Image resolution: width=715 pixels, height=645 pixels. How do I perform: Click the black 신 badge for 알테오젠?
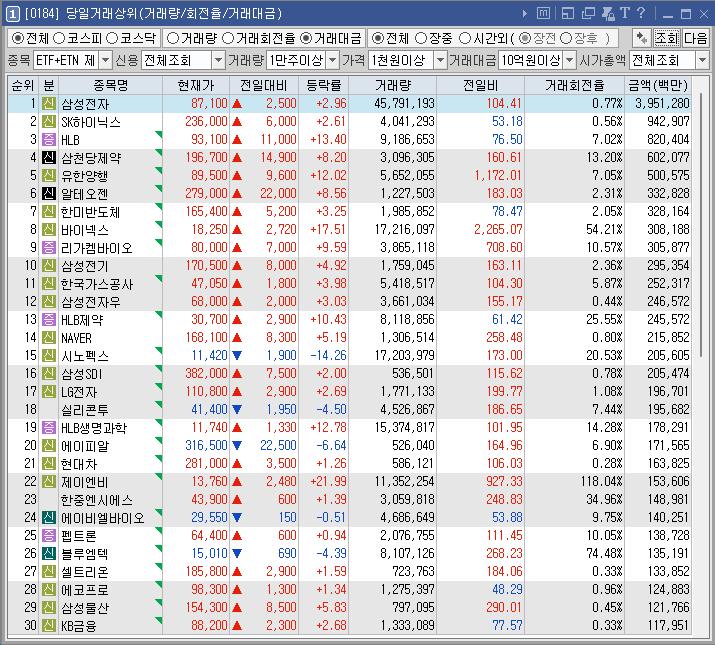(x=49, y=193)
